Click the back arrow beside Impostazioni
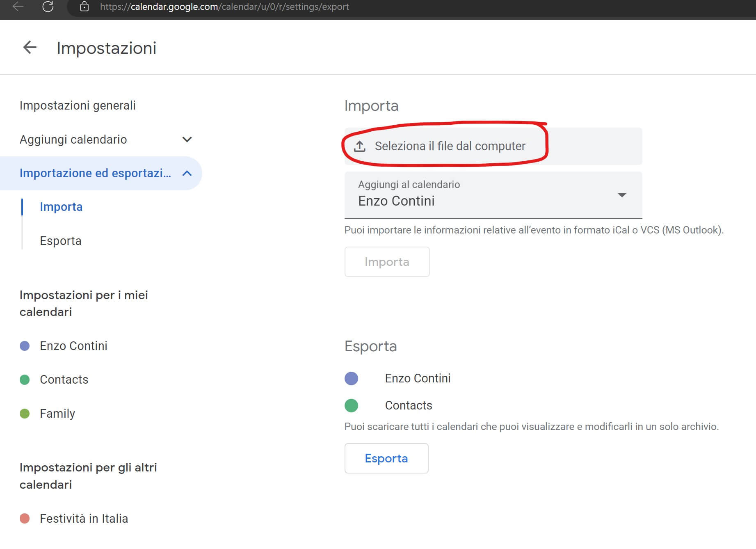The height and width of the screenshot is (549, 756). (x=30, y=48)
